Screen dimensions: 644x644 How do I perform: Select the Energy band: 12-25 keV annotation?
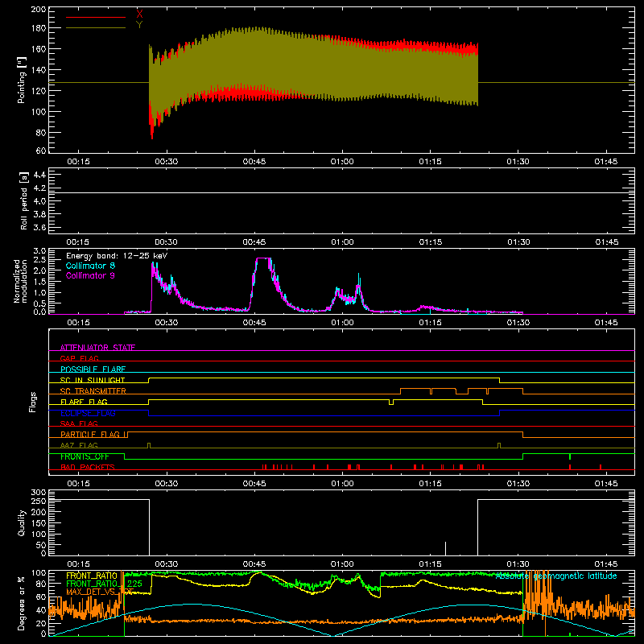(117, 256)
